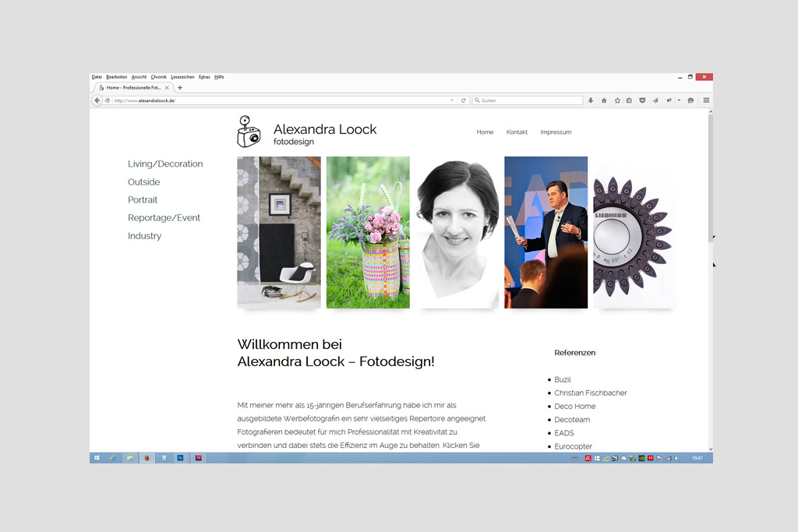Screen dimensions: 798x532
Task: Open the Lesezeichen menu
Action: 182,77
